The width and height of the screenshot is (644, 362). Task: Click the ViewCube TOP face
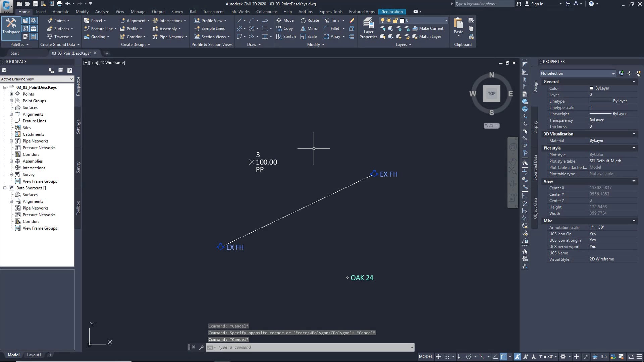[x=491, y=94]
